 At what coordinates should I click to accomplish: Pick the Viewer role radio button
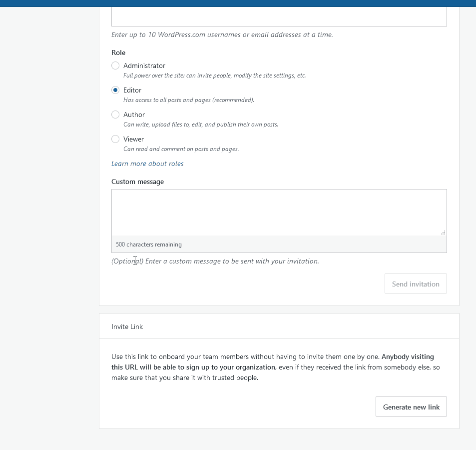(115, 139)
